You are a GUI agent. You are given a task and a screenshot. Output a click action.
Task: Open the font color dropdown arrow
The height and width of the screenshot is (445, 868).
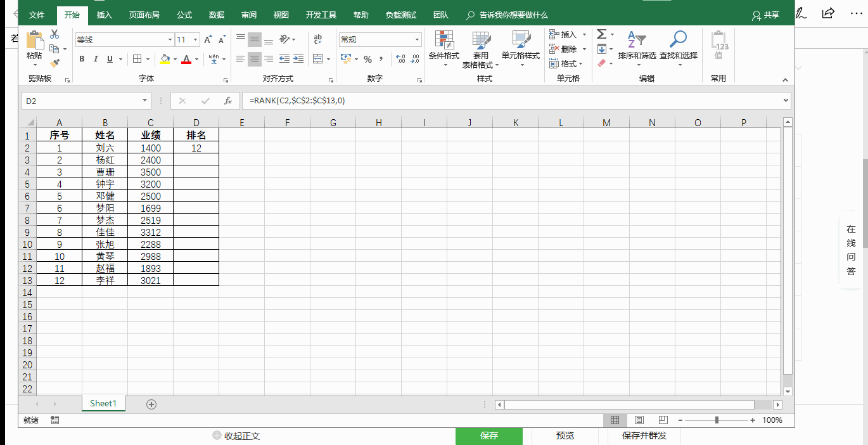[196, 59]
